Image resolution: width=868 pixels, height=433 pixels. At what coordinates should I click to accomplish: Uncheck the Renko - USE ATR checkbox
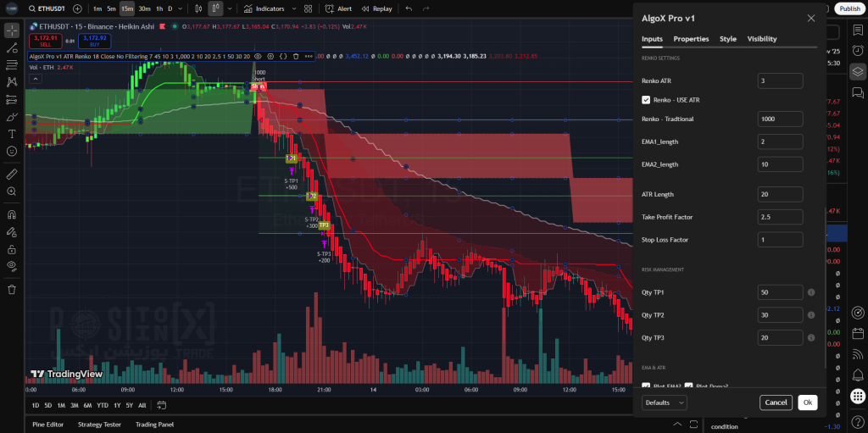pos(645,100)
